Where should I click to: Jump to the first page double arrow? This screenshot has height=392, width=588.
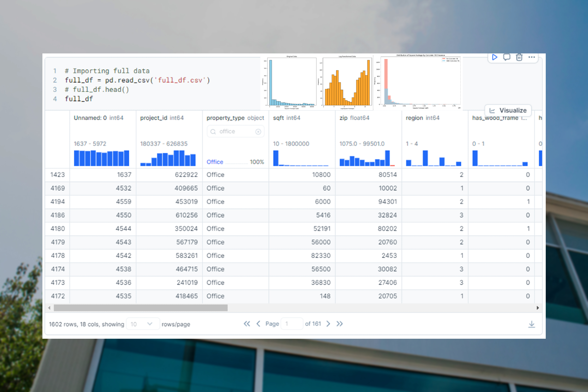click(x=247, y=324)
